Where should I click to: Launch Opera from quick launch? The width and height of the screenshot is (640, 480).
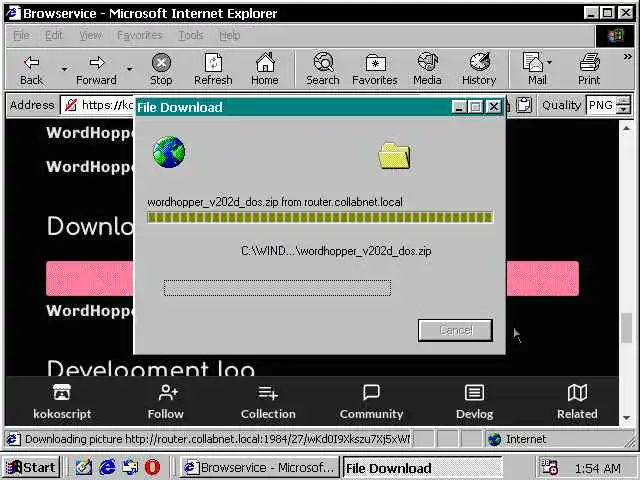[x=152, y=467]
